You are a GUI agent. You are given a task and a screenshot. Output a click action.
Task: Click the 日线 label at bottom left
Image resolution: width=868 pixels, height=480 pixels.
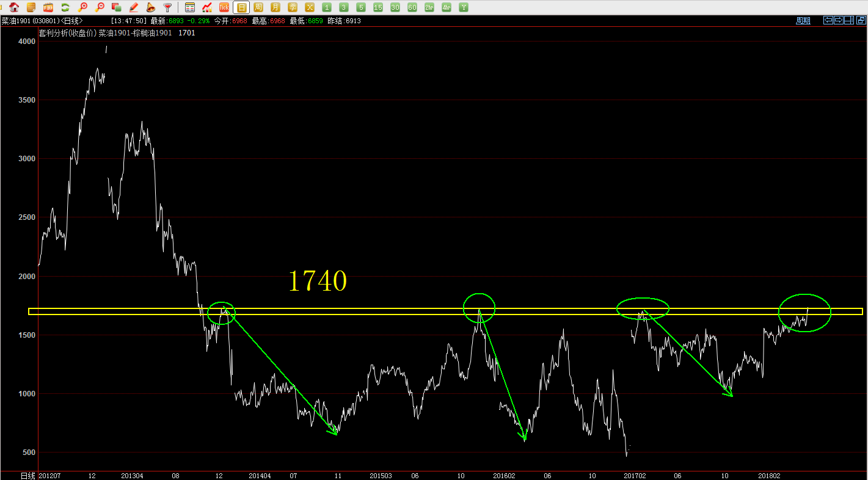(x=28, y=475)
